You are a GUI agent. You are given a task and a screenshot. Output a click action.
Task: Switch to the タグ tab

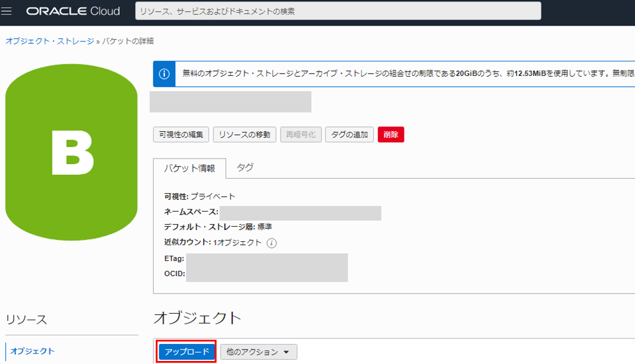tap(245, 168)
